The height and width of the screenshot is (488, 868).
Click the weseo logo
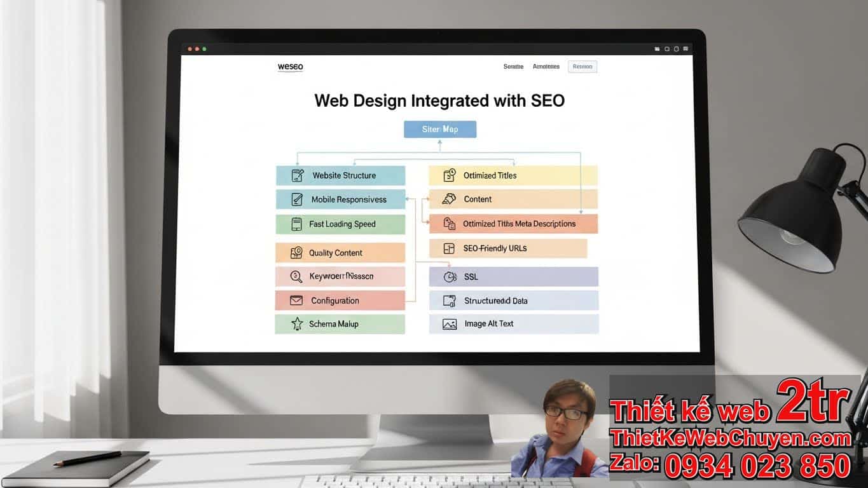tap(291, 67)
